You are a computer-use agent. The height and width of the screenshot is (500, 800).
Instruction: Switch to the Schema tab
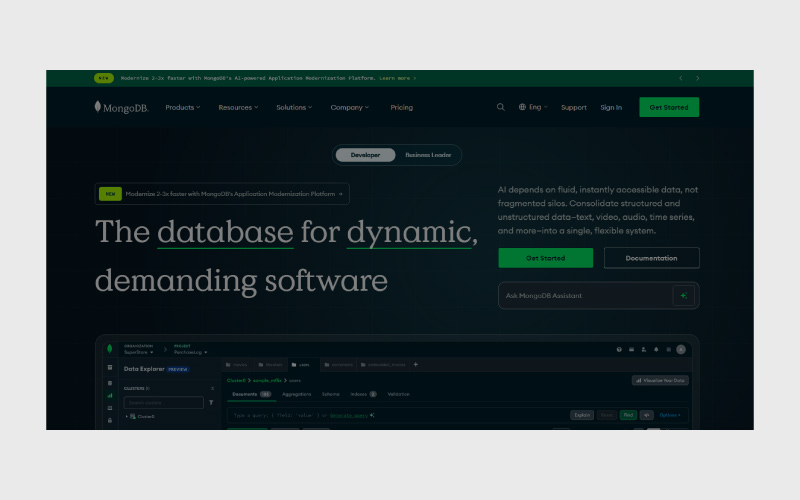(x=331, y=394)
